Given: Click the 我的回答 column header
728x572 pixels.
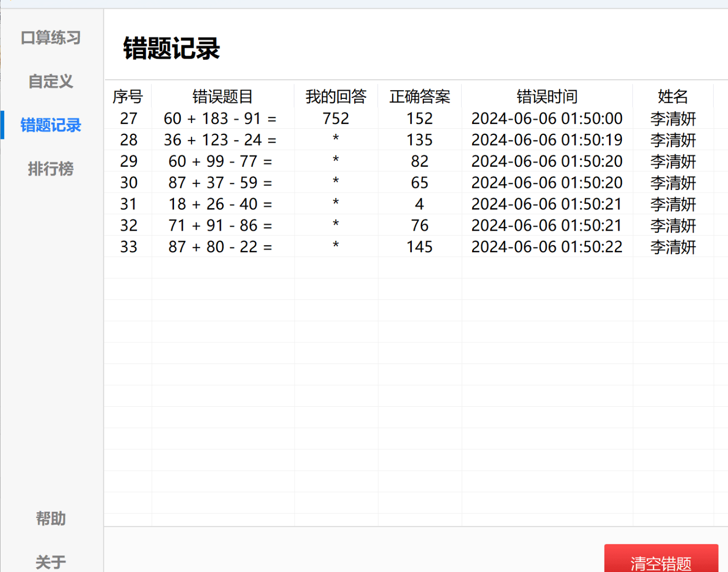Looking at the screenshot, I should [x=336, y=96].
